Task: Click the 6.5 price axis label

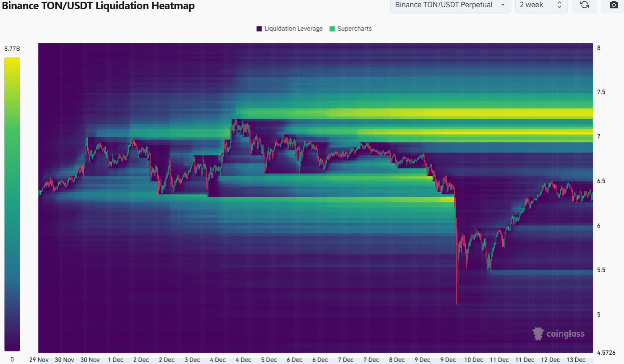Action: pyautogui.click(x=601, y=181)
